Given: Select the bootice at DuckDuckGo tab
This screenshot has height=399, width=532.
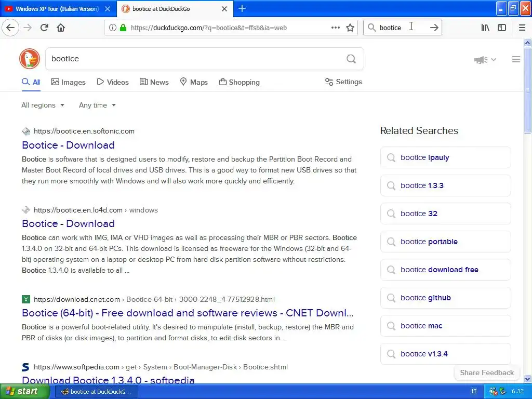Looking at the screenshot, I should click(175, 9).
